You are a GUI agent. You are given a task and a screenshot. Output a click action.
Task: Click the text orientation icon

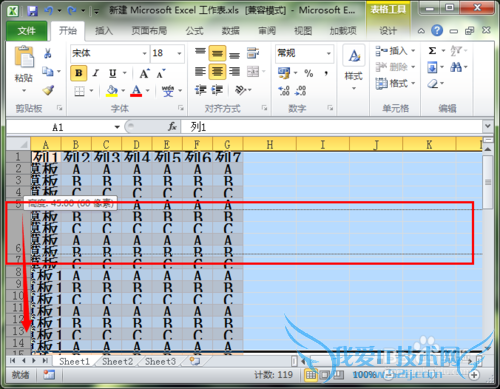point(240,90)
